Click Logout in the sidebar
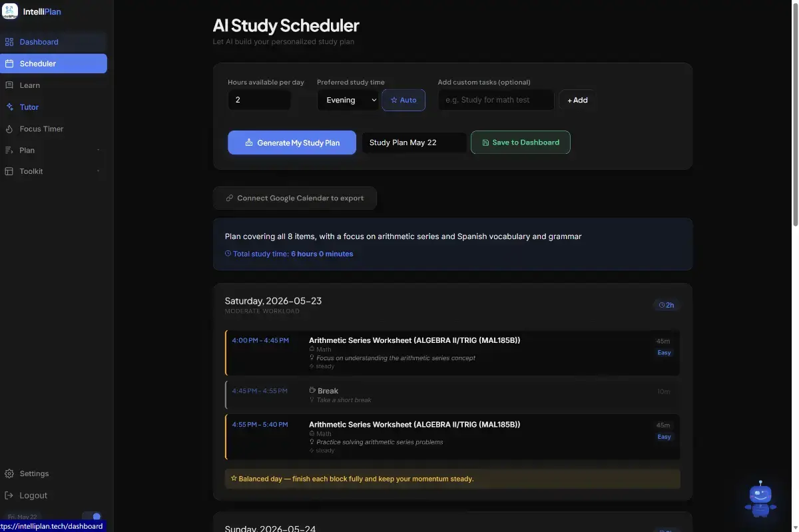799x532 pixels. click(x=53, y=495)
